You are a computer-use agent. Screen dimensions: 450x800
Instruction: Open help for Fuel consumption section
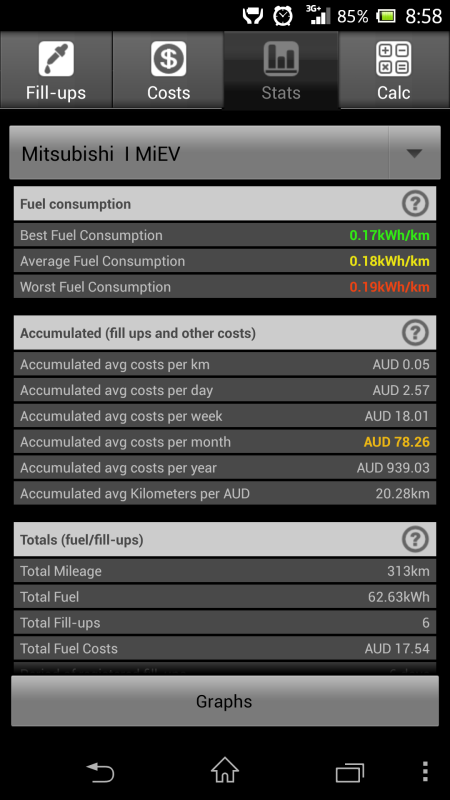(x=415, y=204)
